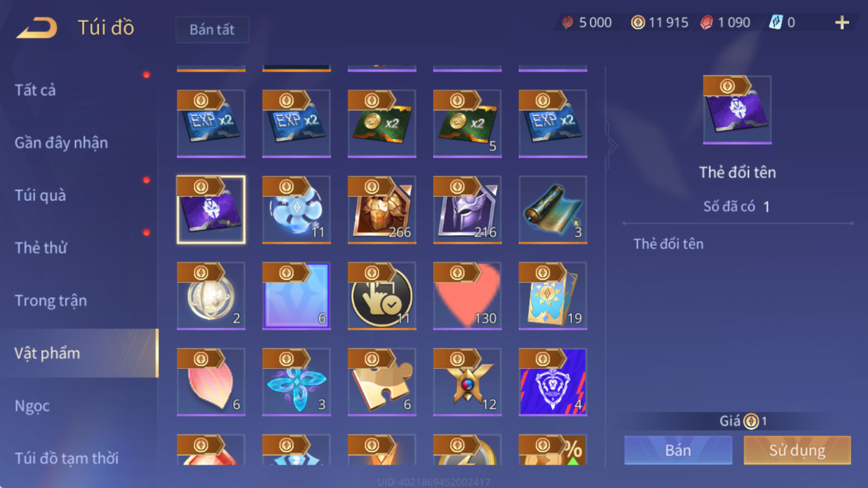Open the Ngọc category
This screenshot has height=488, width=868.
pyautogui.click(x=32, y=405)
